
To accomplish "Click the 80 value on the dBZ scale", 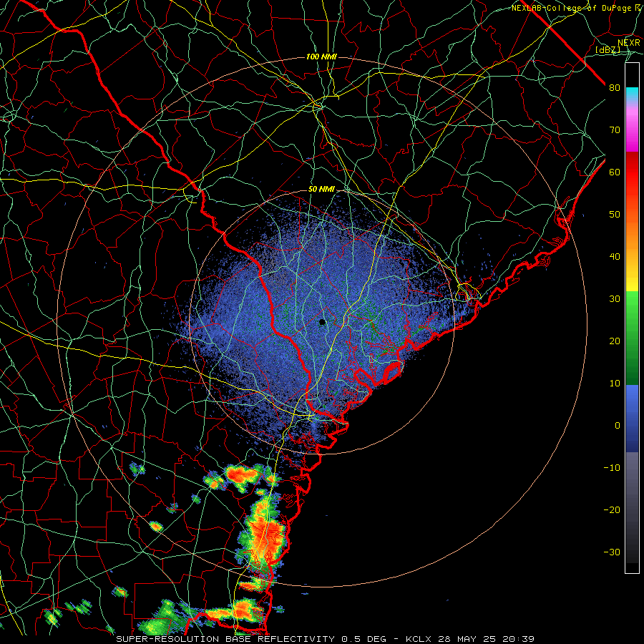I will [615, 87].
